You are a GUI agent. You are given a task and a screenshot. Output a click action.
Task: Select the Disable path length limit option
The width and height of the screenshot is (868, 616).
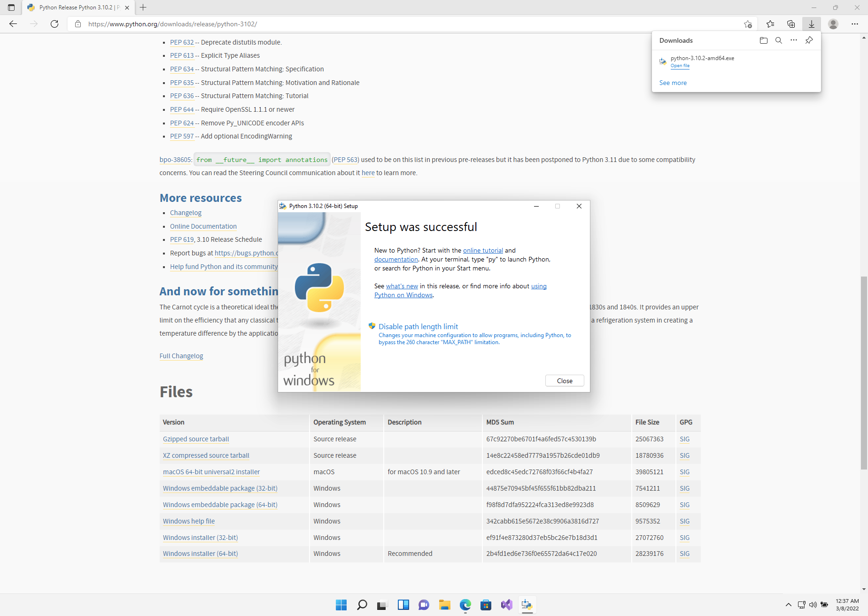point(418,326)
